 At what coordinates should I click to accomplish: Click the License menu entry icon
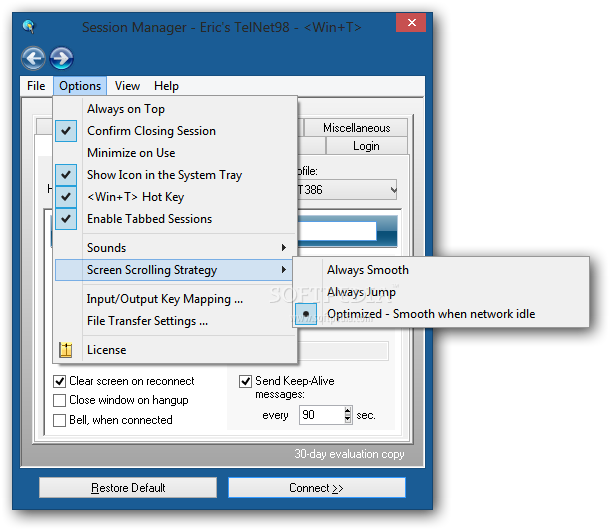click(65, 350)
